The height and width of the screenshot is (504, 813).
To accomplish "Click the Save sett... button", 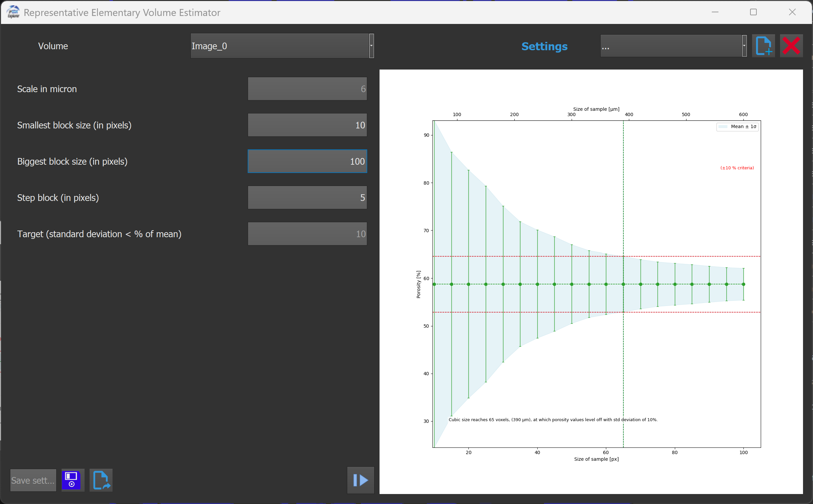I will point(33,480).
